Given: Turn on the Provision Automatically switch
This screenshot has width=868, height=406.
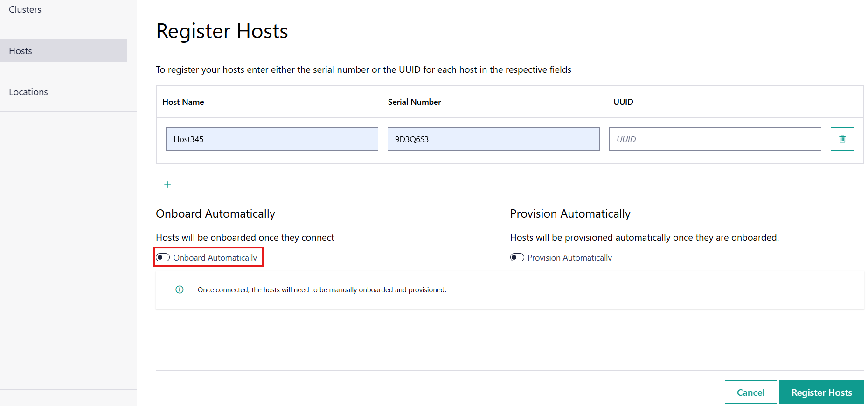Looking at the screenshot, I should (517, 257).
